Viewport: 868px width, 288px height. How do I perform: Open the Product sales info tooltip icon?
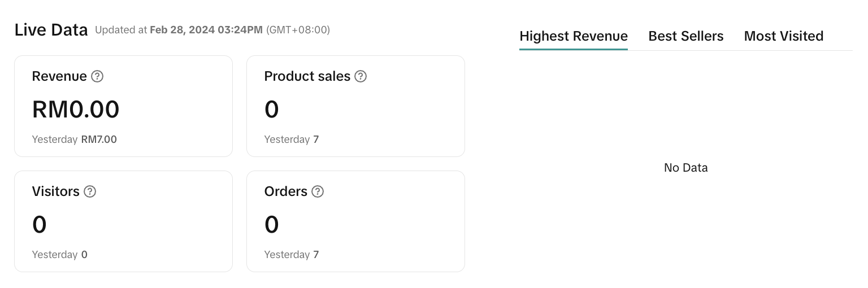(361, 76)
